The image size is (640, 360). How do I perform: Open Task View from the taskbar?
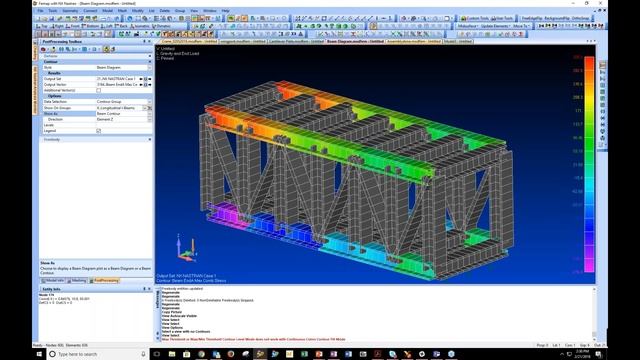157,354
